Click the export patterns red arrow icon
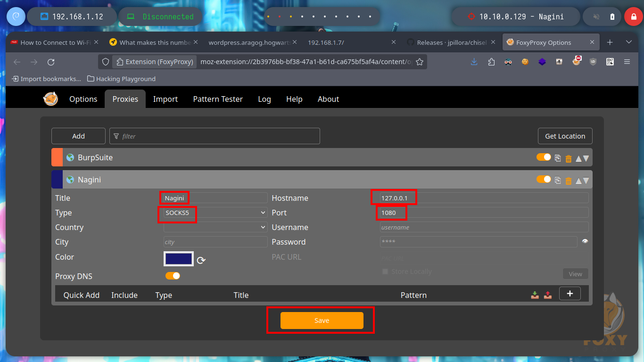644x362 pixels. [x=548, y=295]
